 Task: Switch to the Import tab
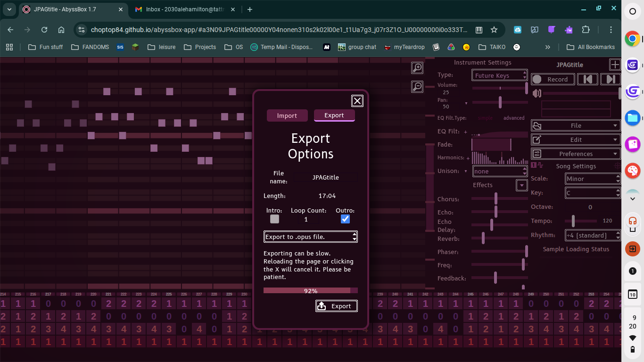(287, 115)
